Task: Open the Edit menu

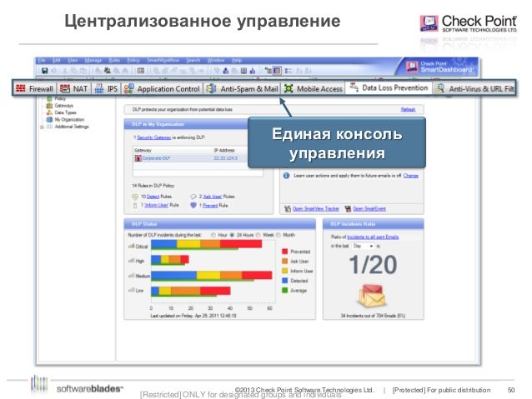Action: coord(57,60)
